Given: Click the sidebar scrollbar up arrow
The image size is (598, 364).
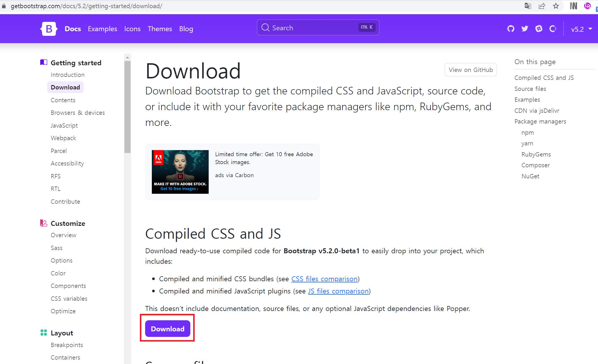Looking at the screenshot, I should [127, 57].
